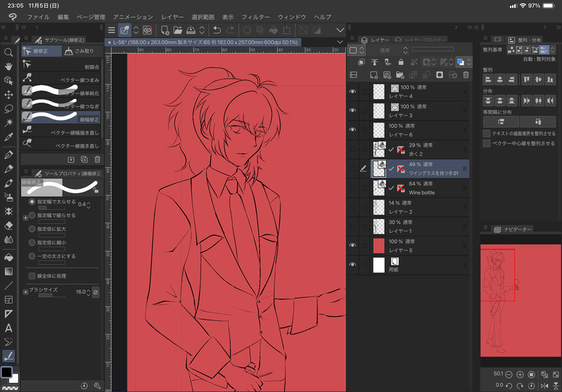The height and width of the screenshot is (392, 562).
Task: Select the Eyedropper tool
Action: tap(8, 138)
